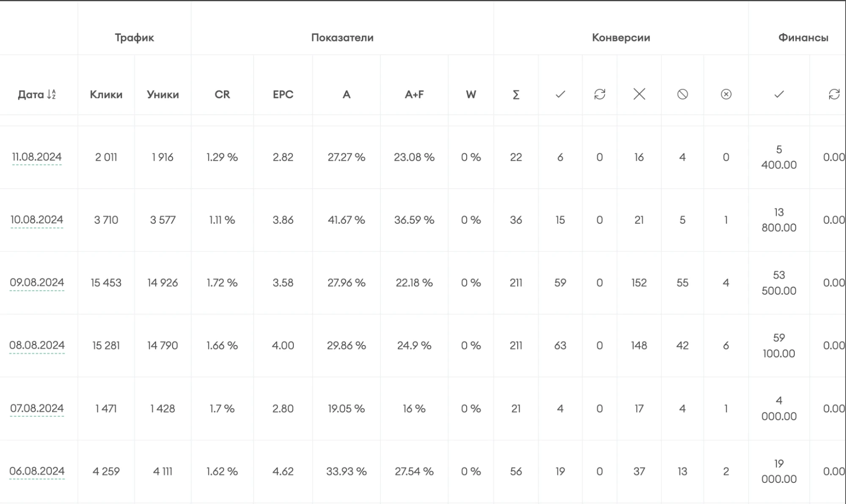Click the EPC column header
Screen dimensions: 846x504
(x=283, y=94)
